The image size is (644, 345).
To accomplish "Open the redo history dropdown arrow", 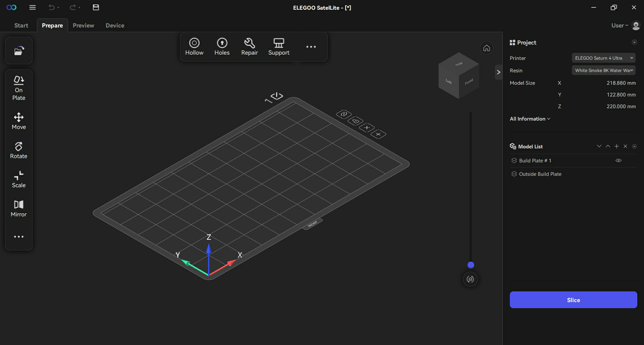I will coord(79,7).
